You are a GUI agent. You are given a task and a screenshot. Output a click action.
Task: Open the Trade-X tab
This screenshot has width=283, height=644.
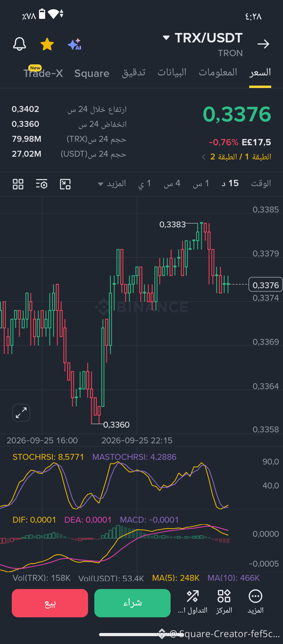click(43, 73)
